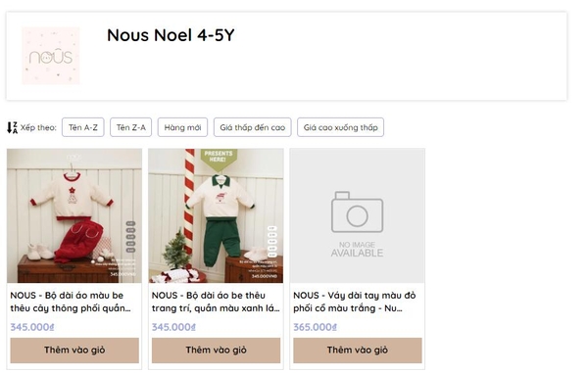Click the 345.000₫ price of first product
The height and width of the screenshot is (373, 588).
pyautogui.click(x=32, y=327)
